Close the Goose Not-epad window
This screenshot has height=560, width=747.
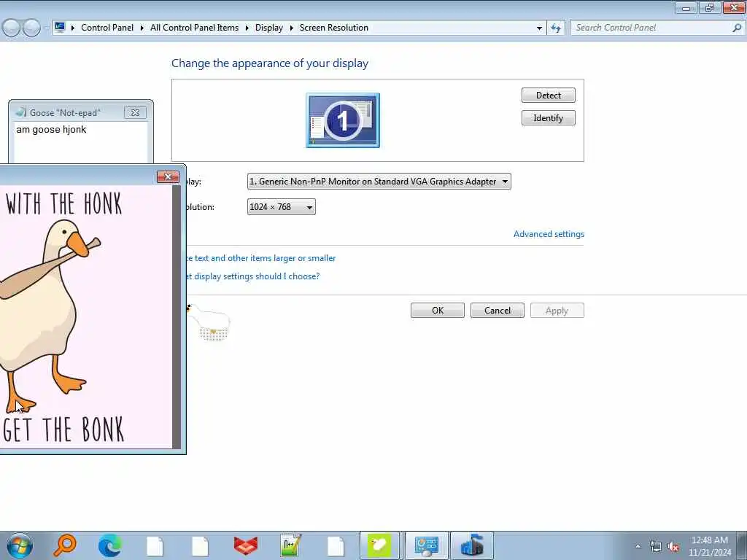click(135, 113)
